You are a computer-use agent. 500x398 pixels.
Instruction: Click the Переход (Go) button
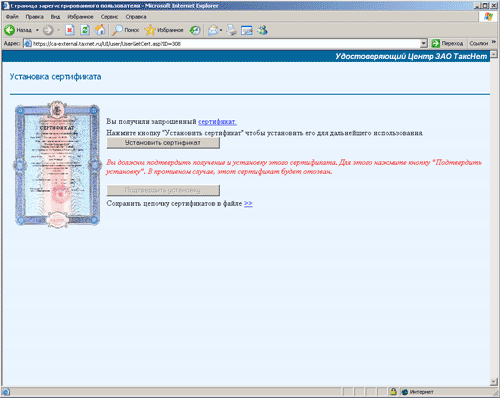447,43
